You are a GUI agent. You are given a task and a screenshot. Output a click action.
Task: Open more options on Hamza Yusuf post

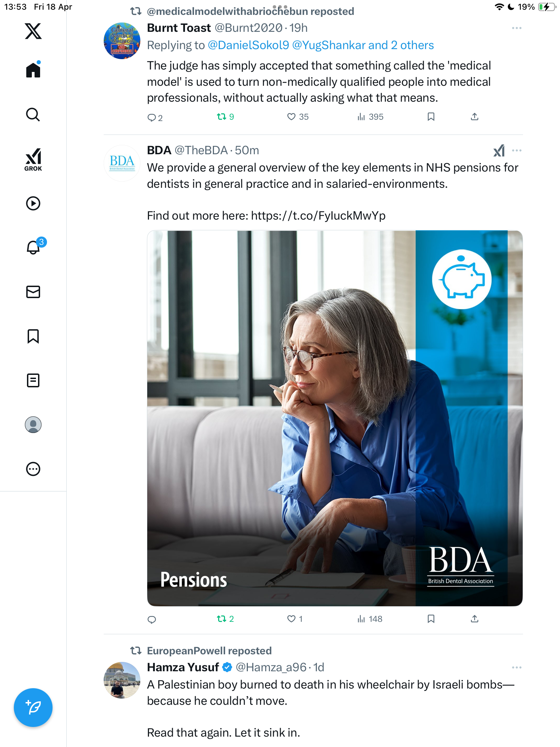point(517,667)
